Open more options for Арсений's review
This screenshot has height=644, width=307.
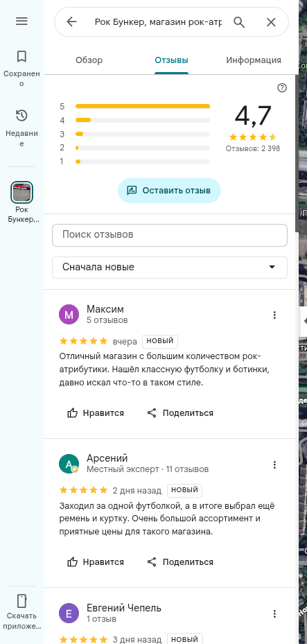pyautogui.click(x=274, y=464)
